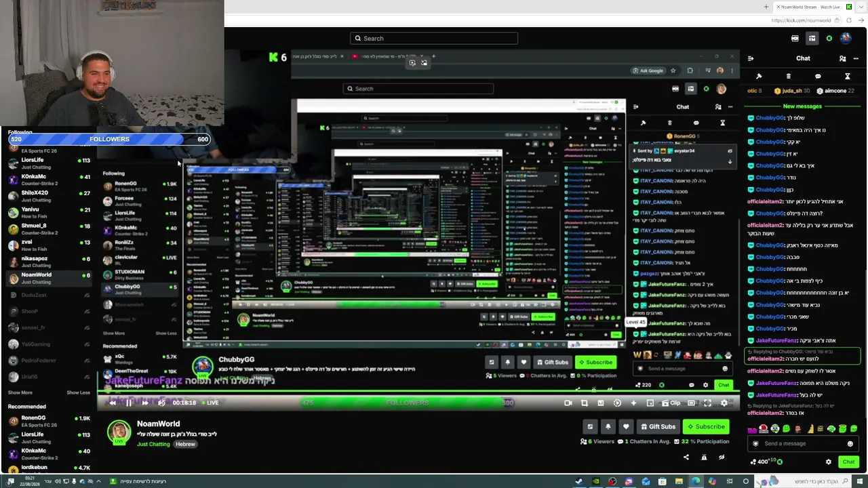The image size is (868, 488).
Task: Open the user profile avatar menu
Action: (846, 39)
